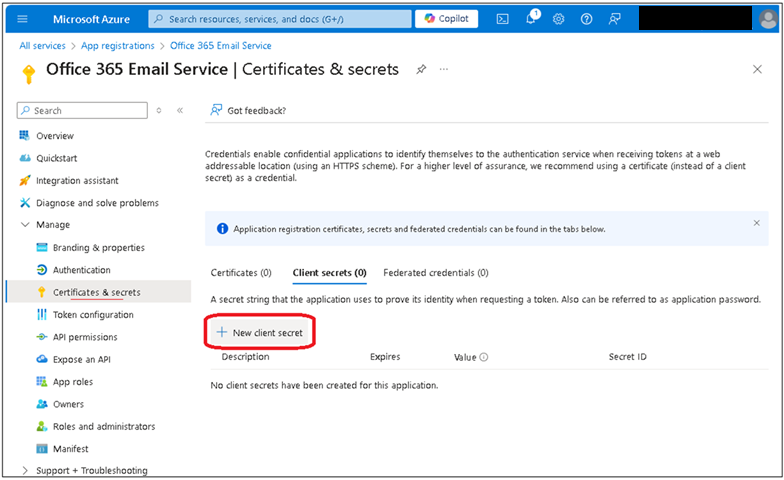Viewport: 784px width, 480px height.
Task: Launch Copilot from the top bar
Action: coord(446,18)
